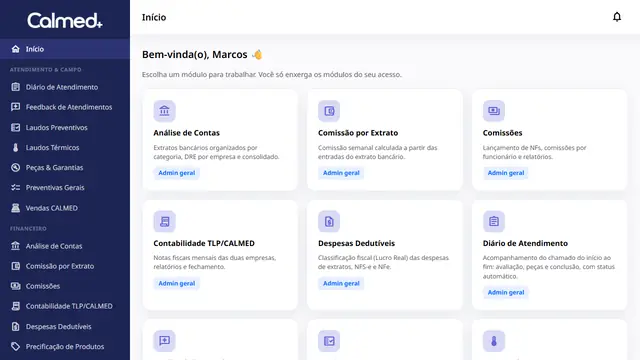Click thermometer card icon in third row
Viewport: 640px width, 360px height.
[x=494, y=341]
